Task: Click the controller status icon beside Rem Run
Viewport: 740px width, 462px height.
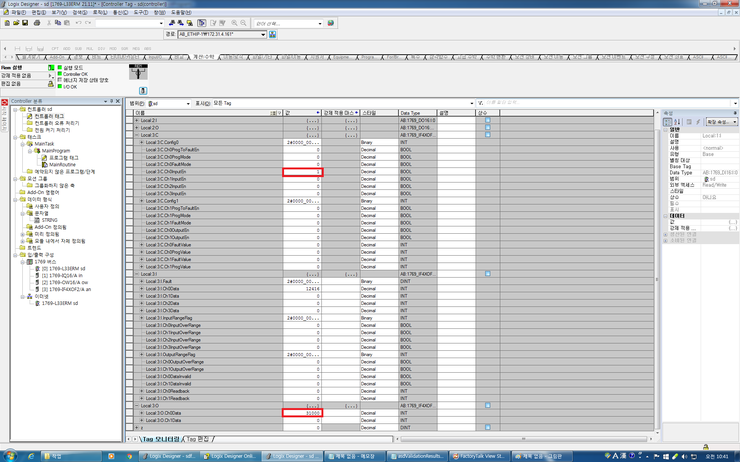Action: click(x=51, y=67)
